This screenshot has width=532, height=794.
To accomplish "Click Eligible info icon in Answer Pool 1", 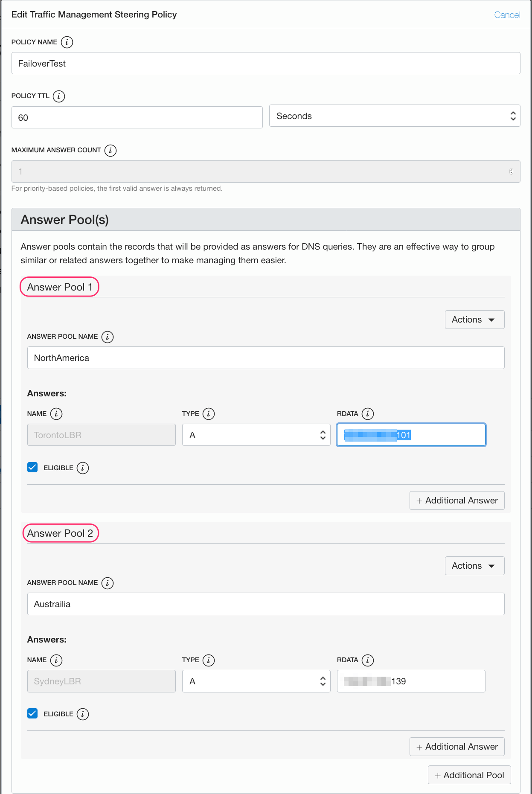I will 83,468.
